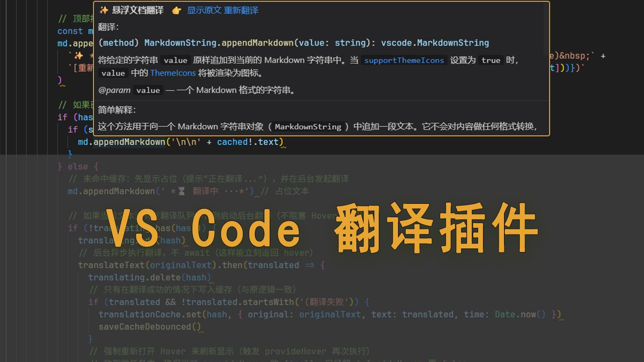Click the Date.now() expression
The width and height of the screenshot is (644, 362).
pos(520,315)
